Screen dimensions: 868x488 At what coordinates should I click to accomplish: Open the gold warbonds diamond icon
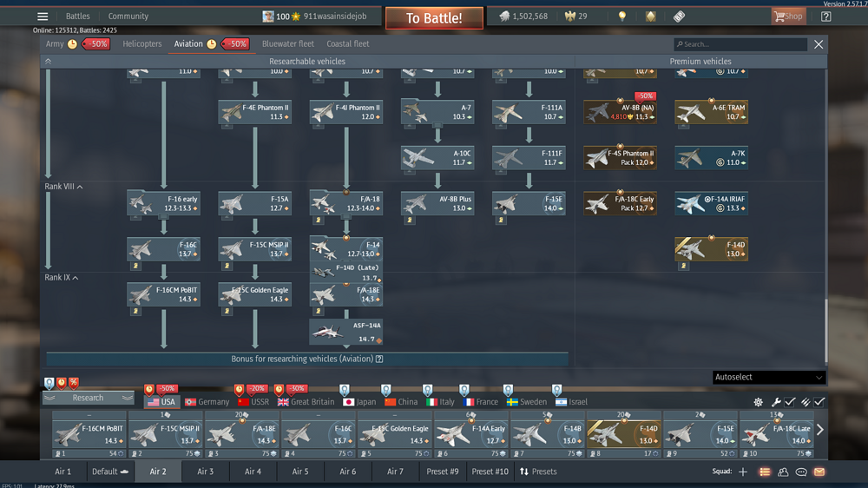tap(650, 16)
